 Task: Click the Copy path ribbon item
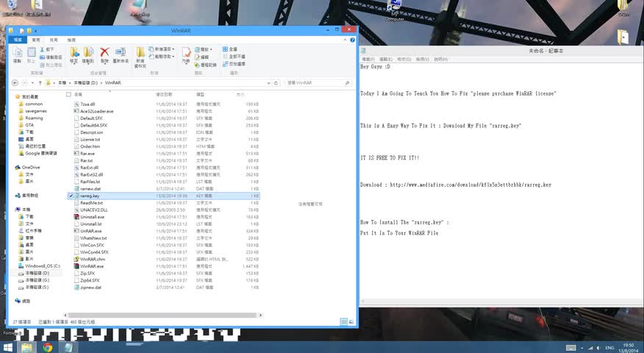pyautogui.click(x=51, y=57)
